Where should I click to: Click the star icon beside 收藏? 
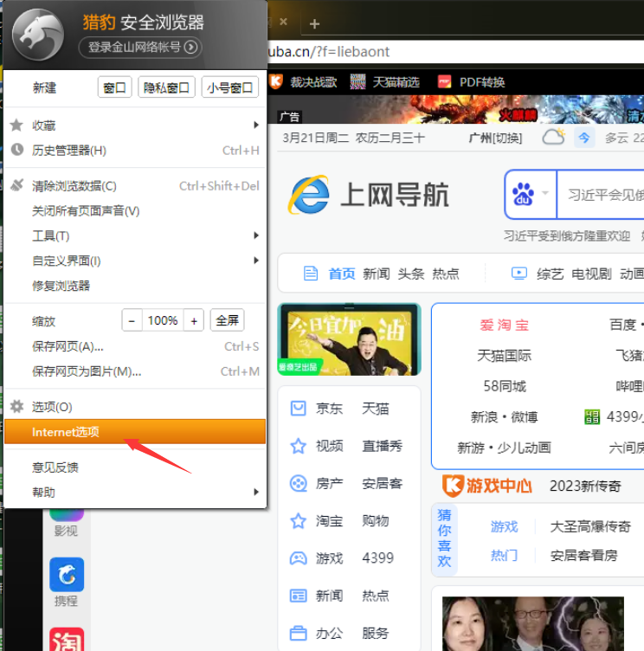coord(16,125)
